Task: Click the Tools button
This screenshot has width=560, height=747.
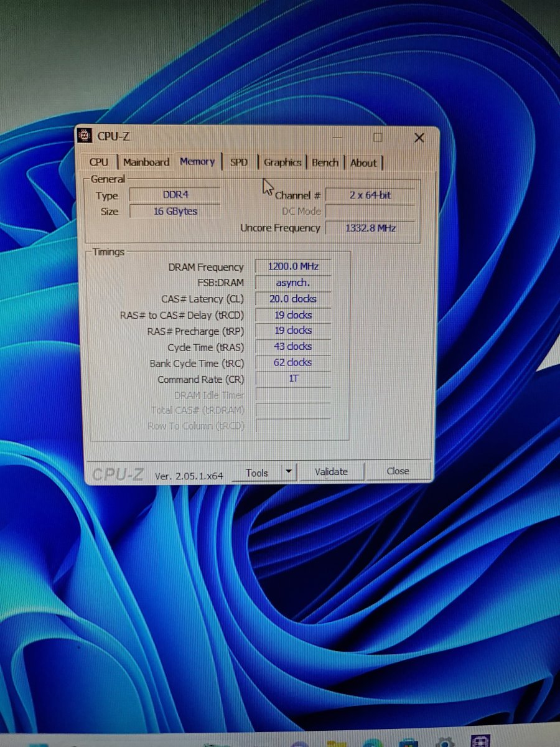Action: tap(257, 472)
